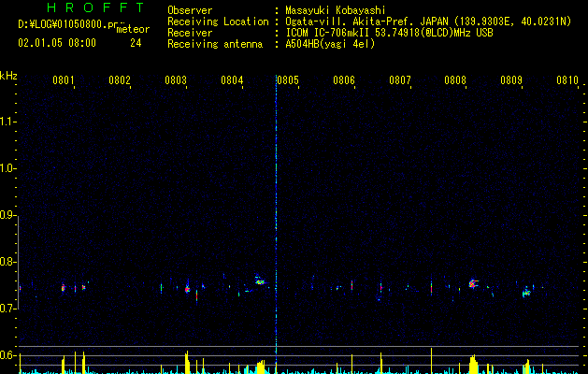Click the 0.6 kHz axis label
Image resolution: width=588 pixels, height=374 pixels.
click(x=7, y=355)
